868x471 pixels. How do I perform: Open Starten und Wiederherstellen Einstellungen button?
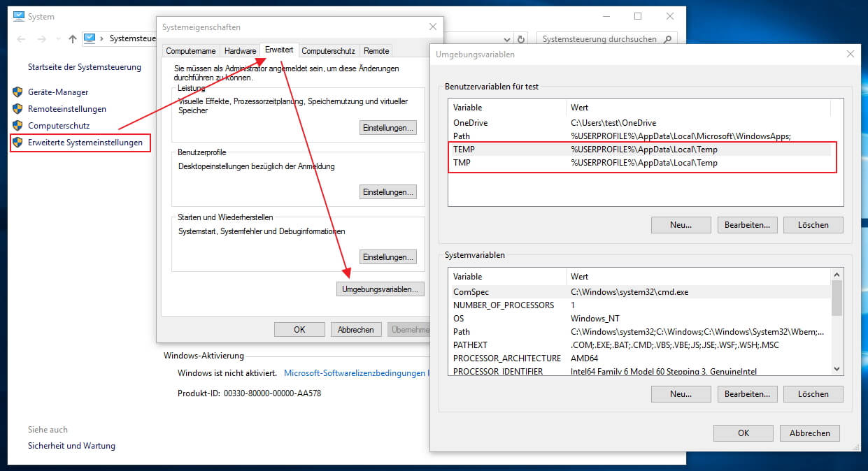pyautogui.click(x=388, y=256)
